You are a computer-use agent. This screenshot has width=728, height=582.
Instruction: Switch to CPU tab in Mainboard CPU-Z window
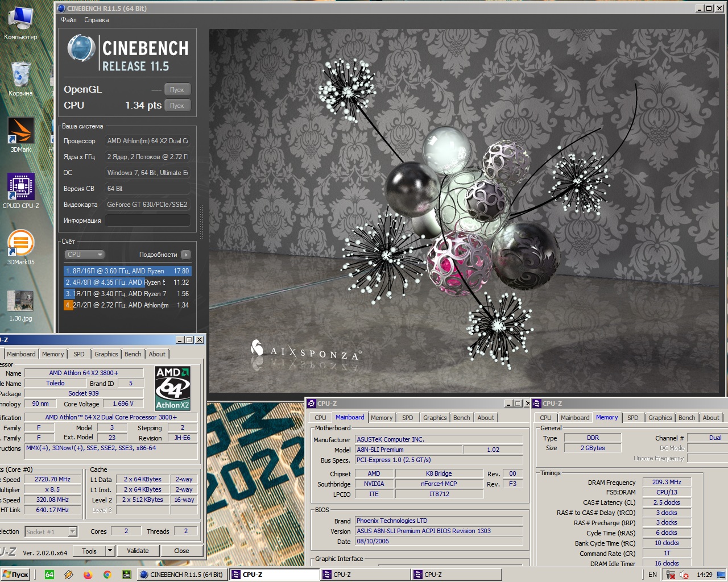320,418
